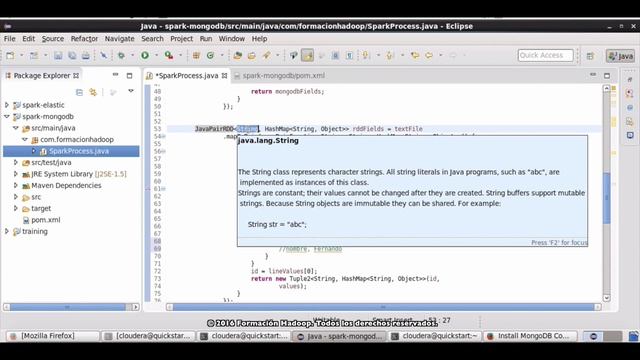Expand the Maven Dependencies node
Image resolution: width=640 pixels, height=360 pixels.
click(x=16, y=185)
